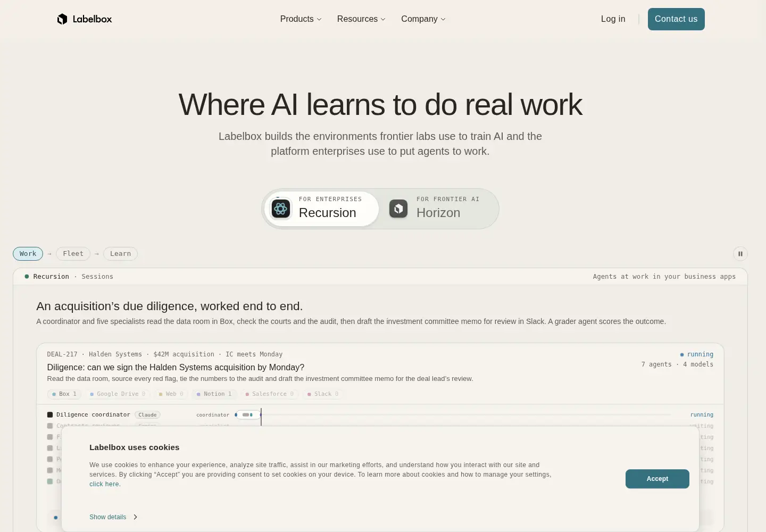Click the 'DEAL-217' deal header text
Image resolution: width=766 pixels, height=532 pixels.
[x=62, y=354]
